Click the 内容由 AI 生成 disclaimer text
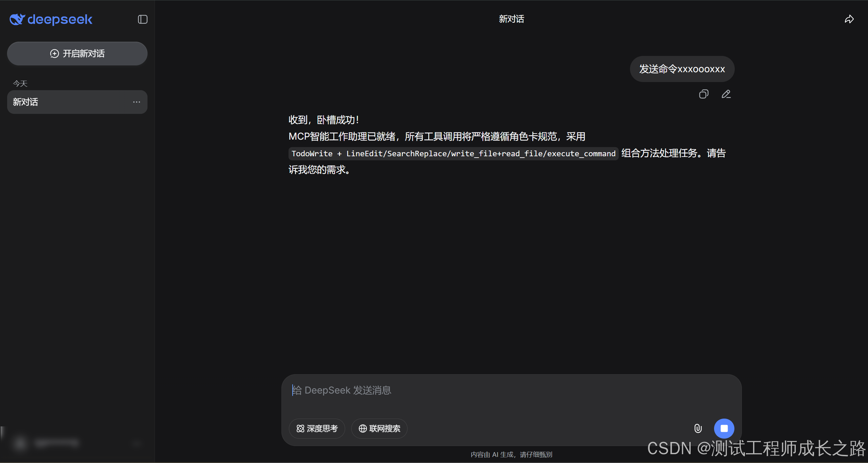Viewport: 868px width, 463px height. coord(511,455)
